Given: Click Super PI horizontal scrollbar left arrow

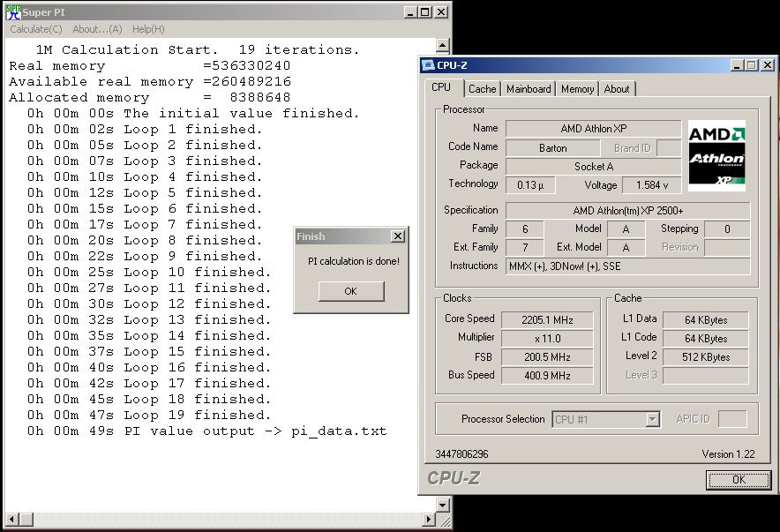Looking at the screenshot, I should point(12,520).
